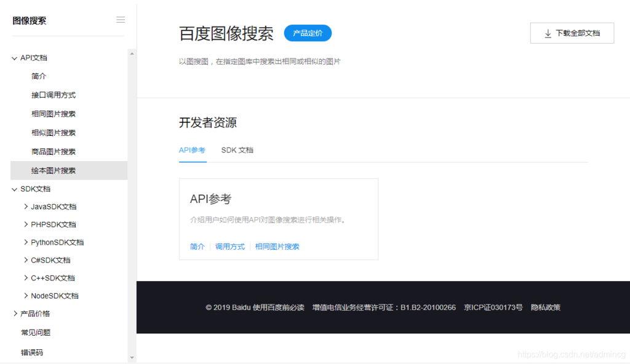
Task: Expand the JavaSDK文档 chevron
Action: (x=26, y=207)
